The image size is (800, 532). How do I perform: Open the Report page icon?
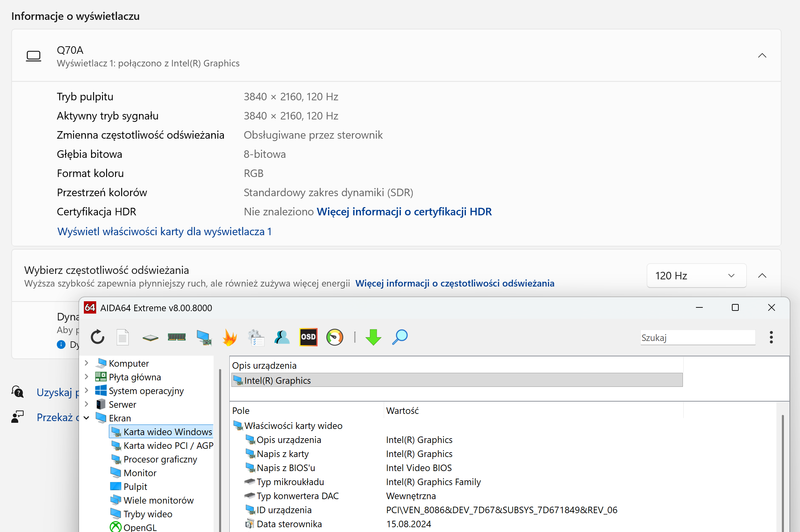pyautogui.click(x=123, y=337)
